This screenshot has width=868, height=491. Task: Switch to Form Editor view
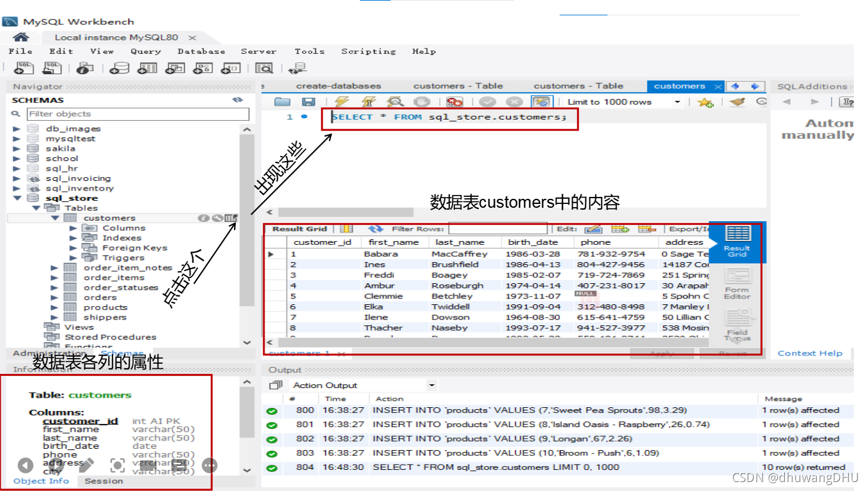[x=737, y=283]
